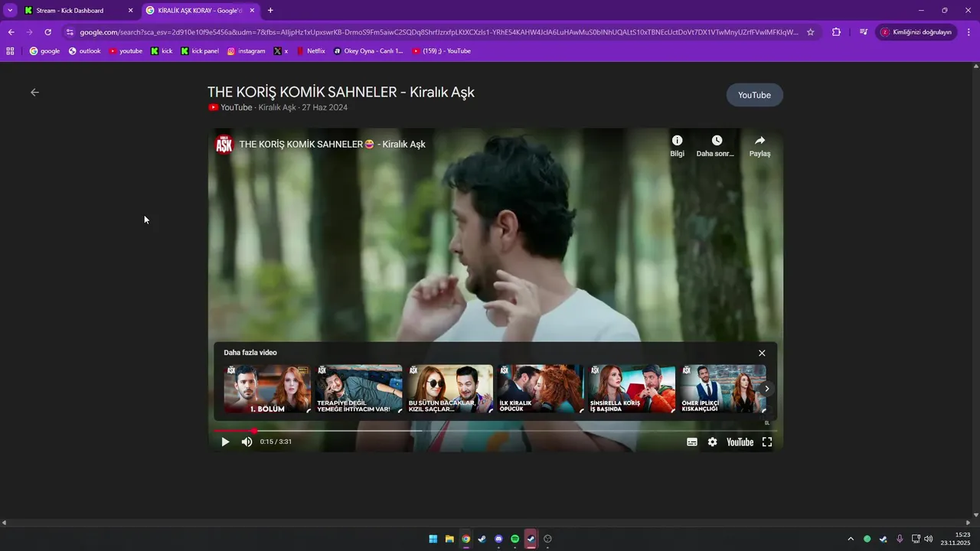
Task: Open the taskbar clock and date
Action: tap(956, 539)
